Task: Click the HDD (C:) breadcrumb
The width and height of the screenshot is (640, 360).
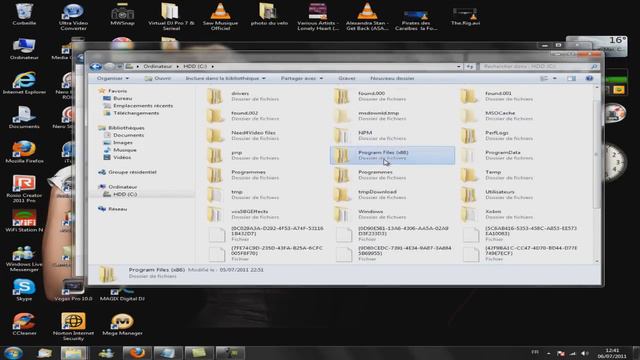Action: point(195,67)
